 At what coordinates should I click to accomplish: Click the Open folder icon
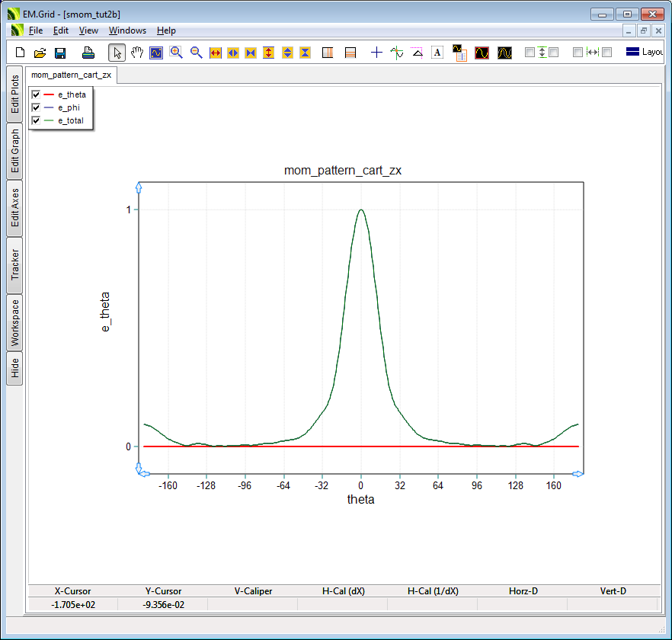pyautogui.click(x=40, y=53)
